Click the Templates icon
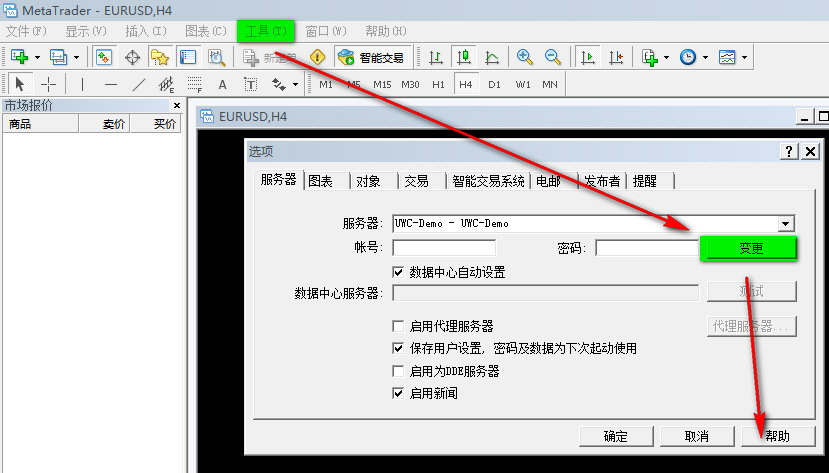This screenshot has width=829, height=473. (727, 57)
